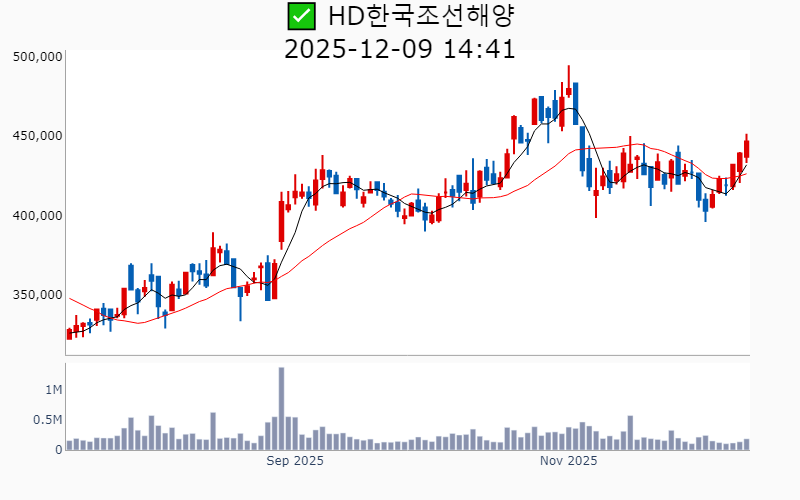Click the black moving average line's peak in early November
The image size is (800, 500).
[x=568, y=109]
